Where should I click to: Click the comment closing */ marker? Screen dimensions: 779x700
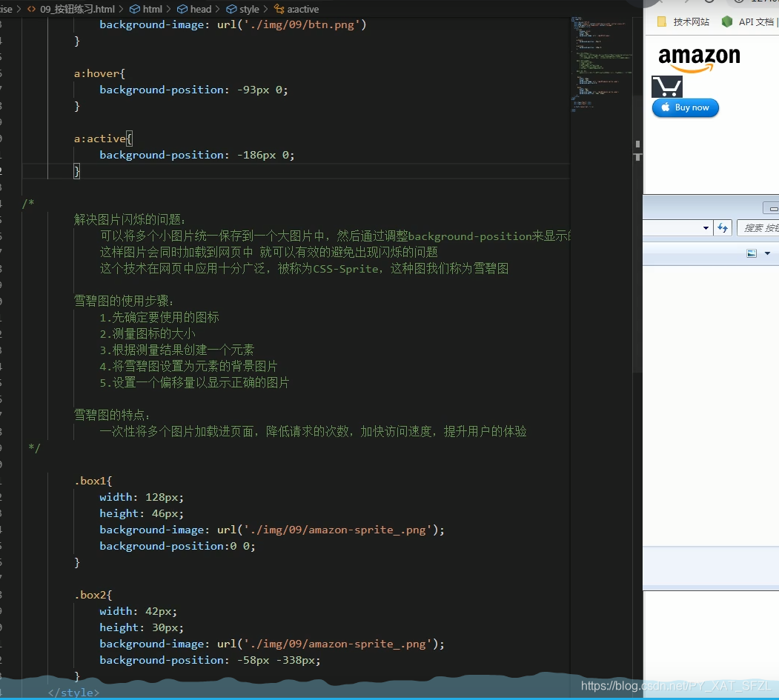[x=34, y=448]
